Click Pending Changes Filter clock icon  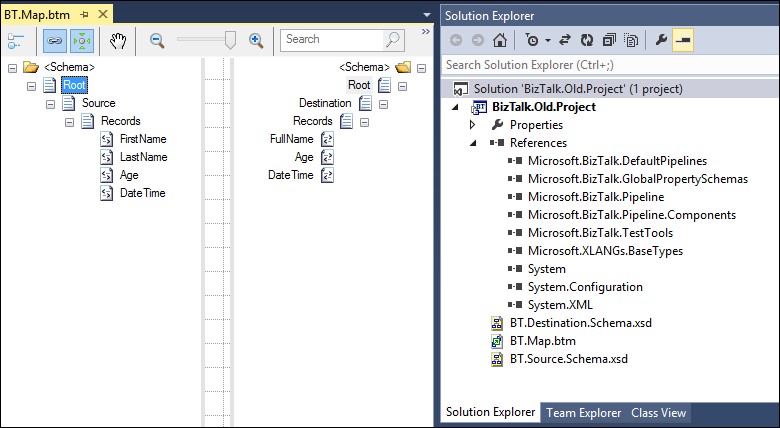(x=532, y=40)
